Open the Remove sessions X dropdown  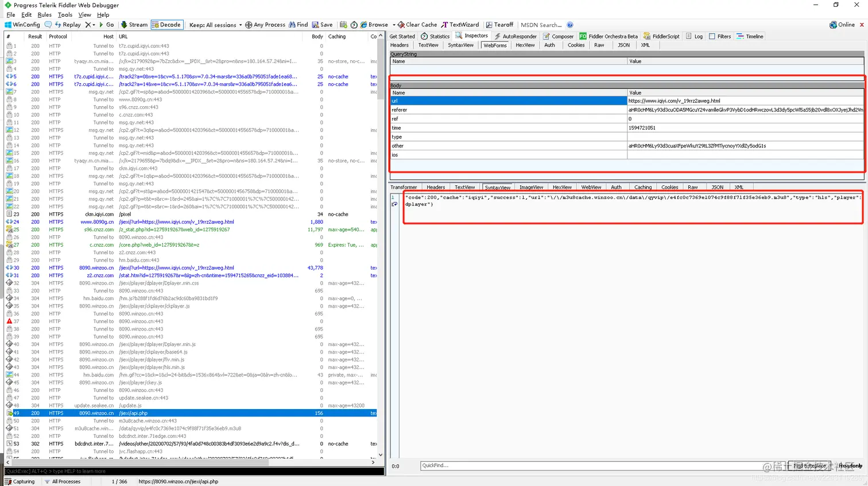[90, 25]
